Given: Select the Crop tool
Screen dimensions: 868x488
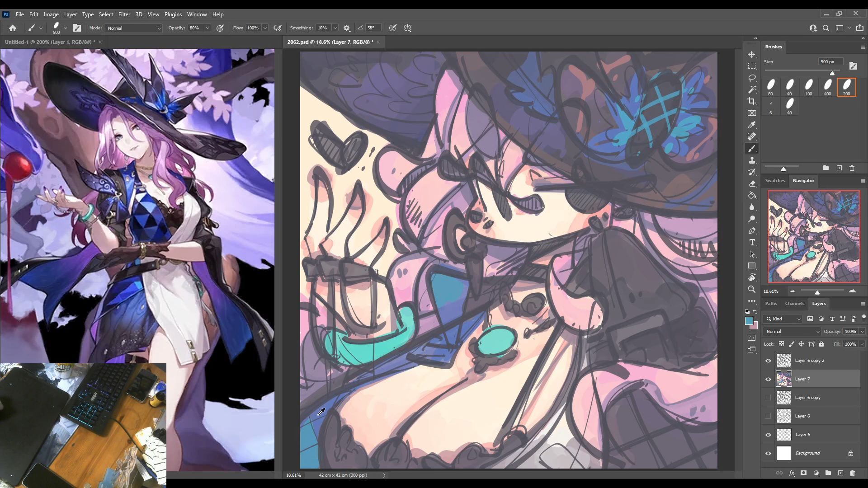Looking at the screenshot, I should click(752, 101).
